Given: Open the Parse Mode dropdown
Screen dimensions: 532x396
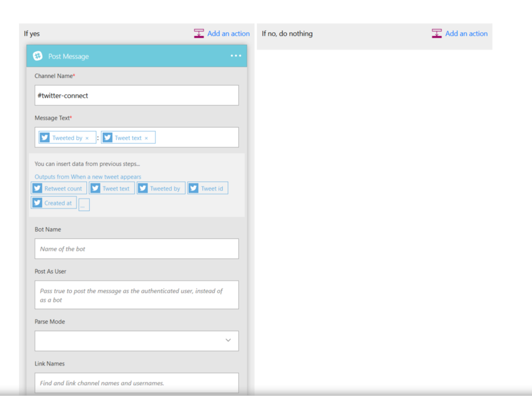Looking at the screenshot, I should coord(137,341).
